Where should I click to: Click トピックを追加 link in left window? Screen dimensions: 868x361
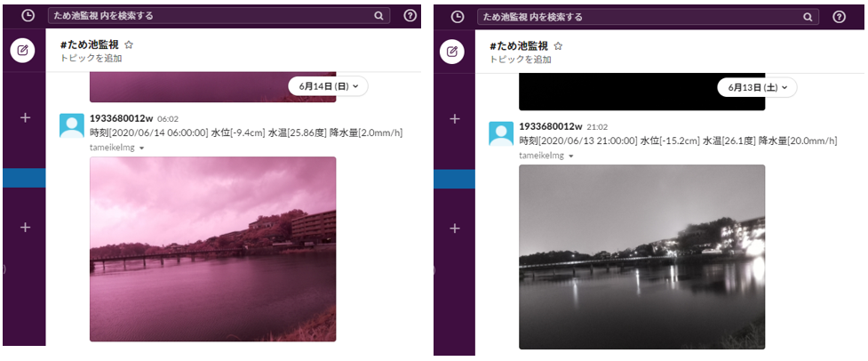(x=91, y=59)
